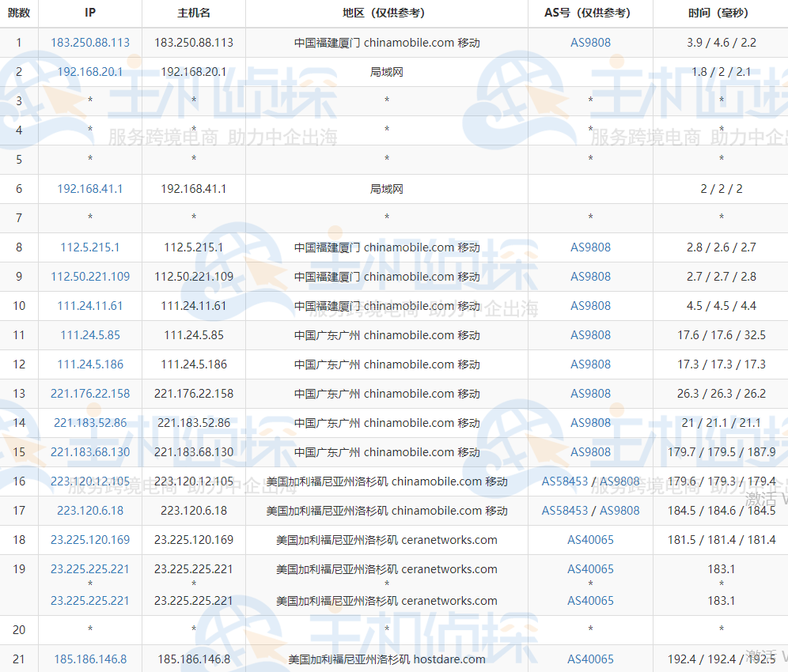Screen dimensions: 788x672
Task: Open IP link 223.120.12.105 on hop 16
Action: point(89,481)
